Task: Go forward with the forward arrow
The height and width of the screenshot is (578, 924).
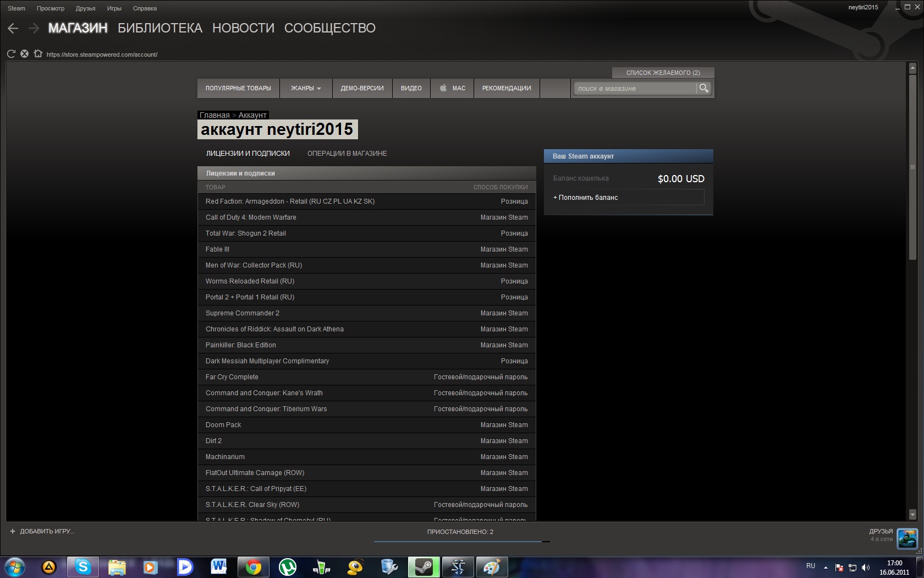Action: click(34, 28)
